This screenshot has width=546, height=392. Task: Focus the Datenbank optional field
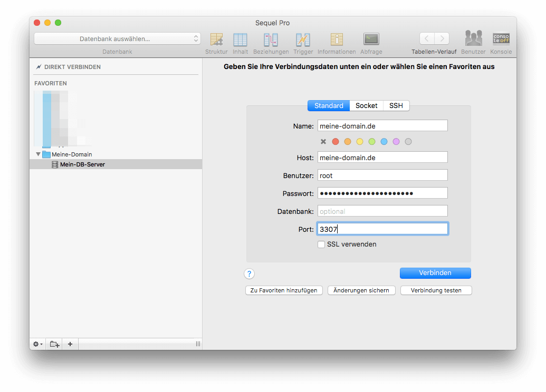pyautogui.click(x=382, y=211)
